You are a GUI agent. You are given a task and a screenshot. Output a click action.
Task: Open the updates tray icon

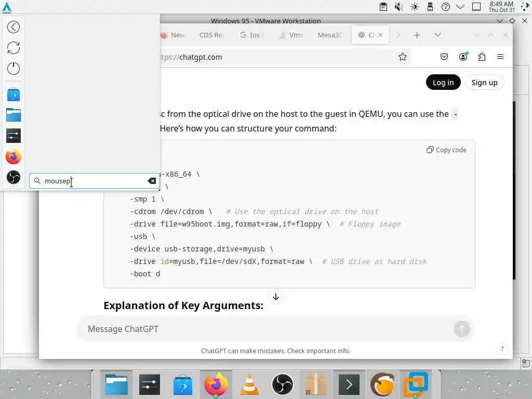coord(445,7)
